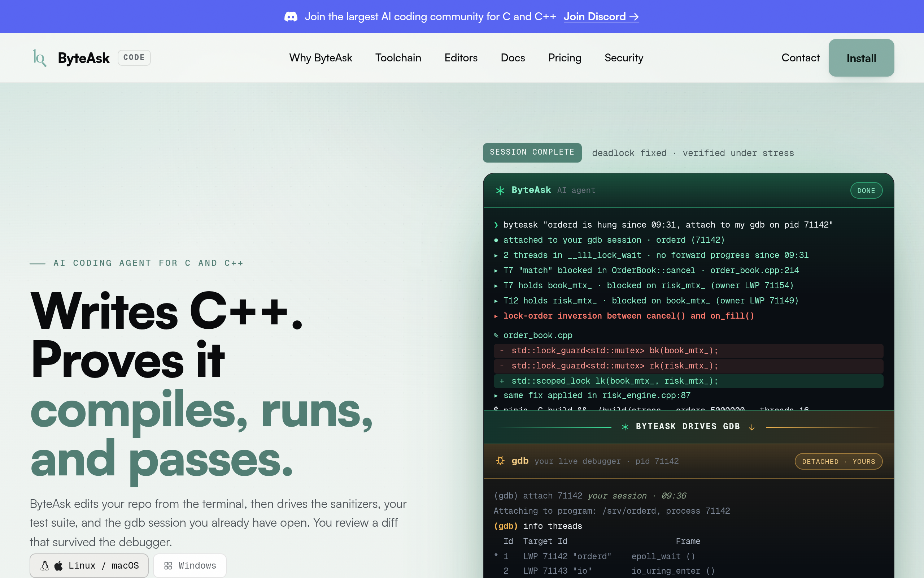Viewport: 924px width, 578px height.
Task: Click the bullet before 'attached to your gdb session'
Action: 496,240
